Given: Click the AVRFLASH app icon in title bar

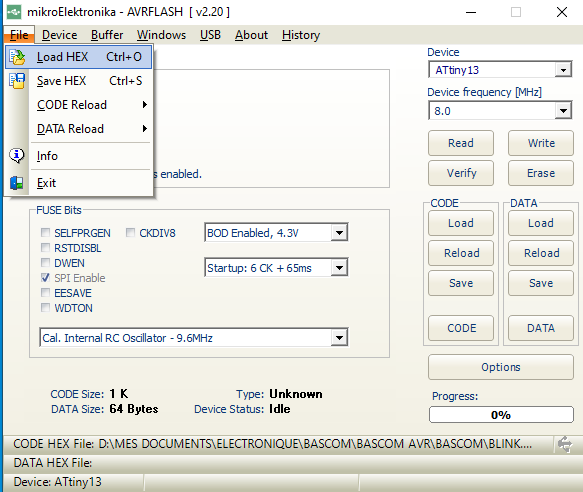Looking at the screenshot, I should (14, 12).
